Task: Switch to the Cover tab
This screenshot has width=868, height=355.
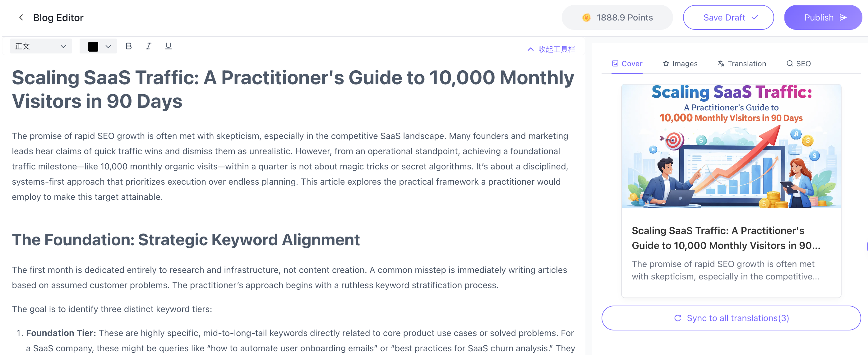Action: point(627,64)
